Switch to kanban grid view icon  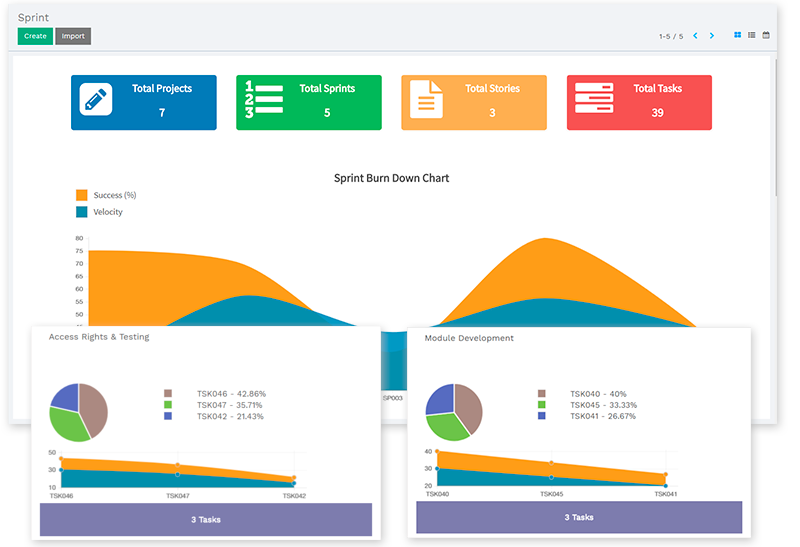(737, 35)
